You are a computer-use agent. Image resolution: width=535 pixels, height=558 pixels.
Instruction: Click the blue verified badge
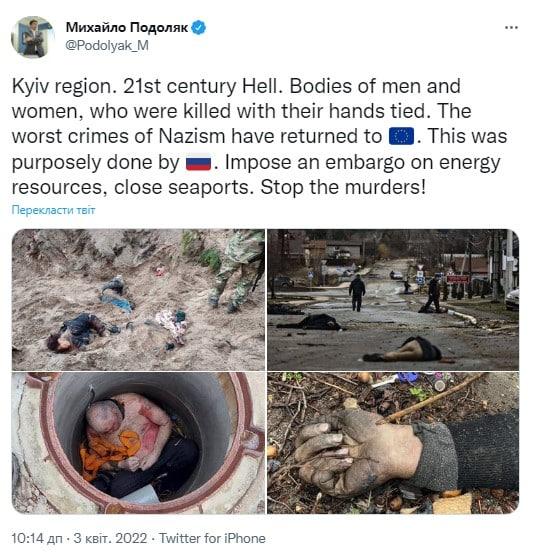[199, 27]
